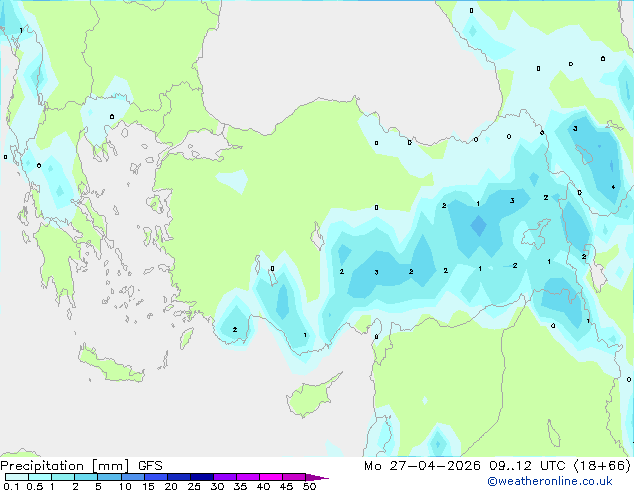634x490 pixels.
Task: Click the legend label 0.1
Action: (x=11, y=486)
